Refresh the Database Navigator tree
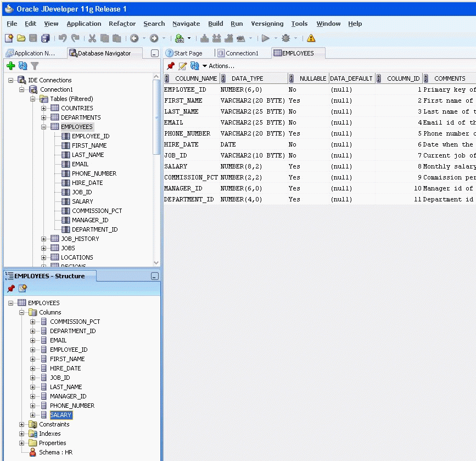 (x=23, y=66)
